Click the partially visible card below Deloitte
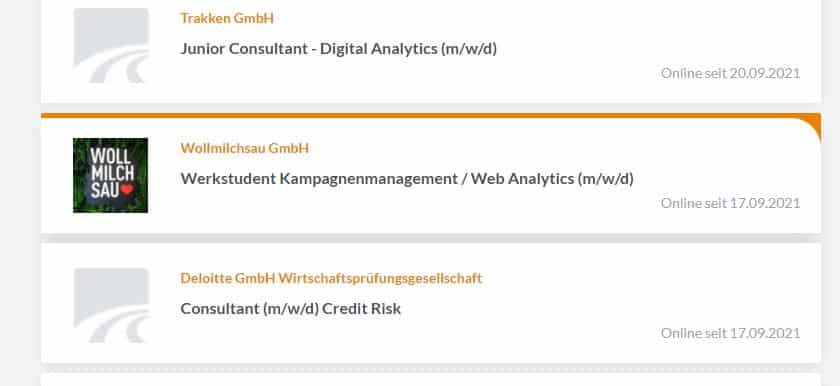This screenshot has height=386, width=840. click(x=431, y=380)
